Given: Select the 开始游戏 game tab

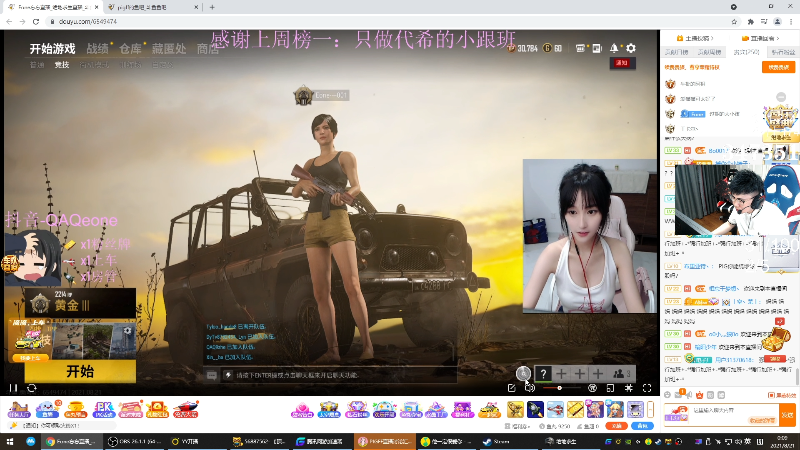Looking at the screenshot, I should [53, 49].
